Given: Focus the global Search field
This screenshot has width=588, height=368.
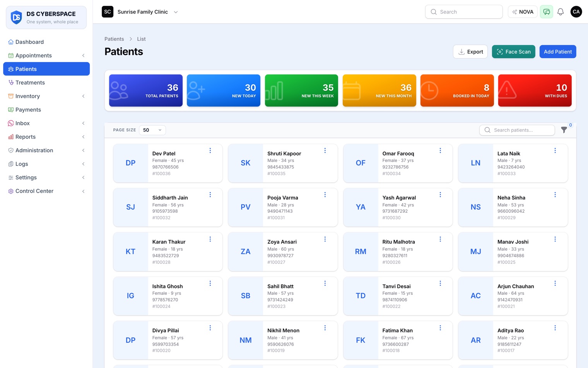Looking at the screenshot, I should (464, 12).
